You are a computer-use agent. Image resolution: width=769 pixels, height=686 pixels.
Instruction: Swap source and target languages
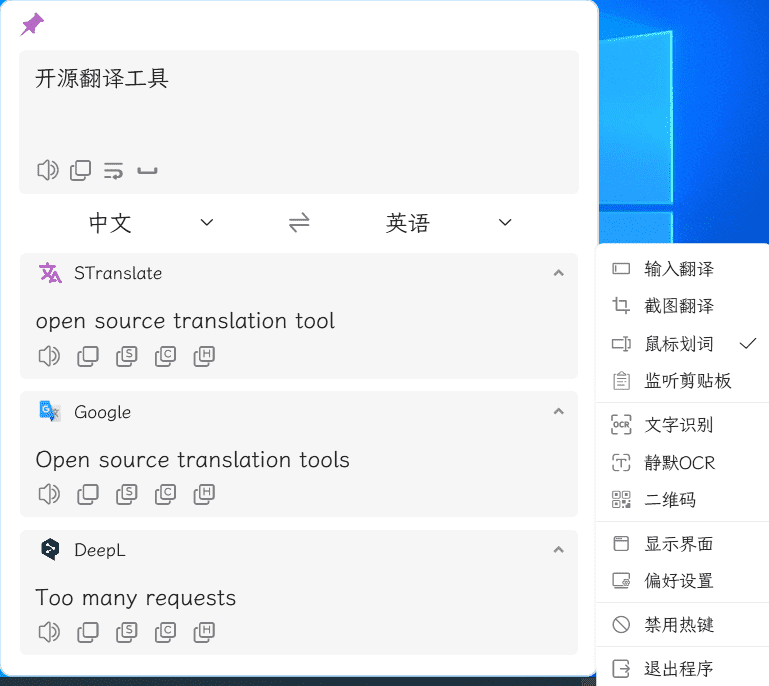pos(299,222)
